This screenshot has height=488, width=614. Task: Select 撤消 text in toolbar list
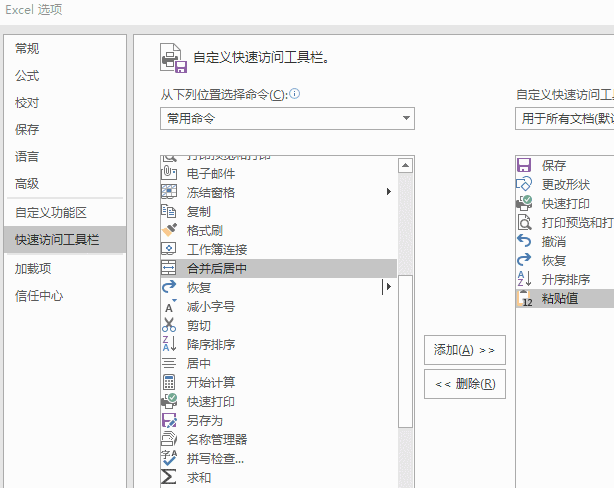point(554,241)
